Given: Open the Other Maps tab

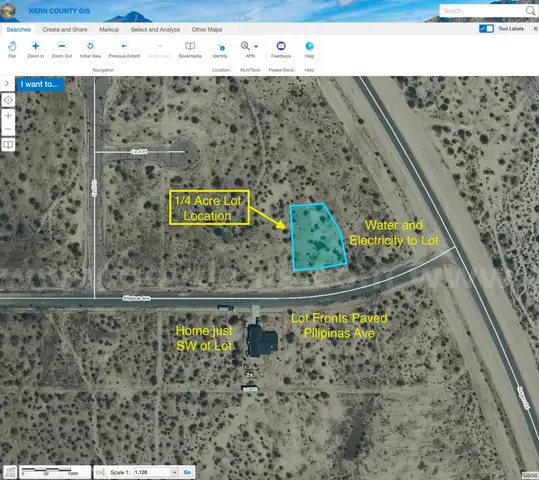Looking at the screenshot, I should coord(207,30).
